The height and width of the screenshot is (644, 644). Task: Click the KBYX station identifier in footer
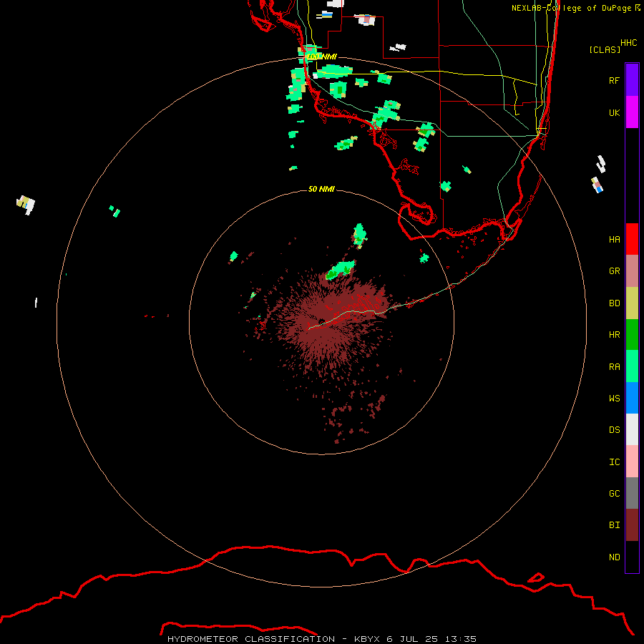(367, 639)
